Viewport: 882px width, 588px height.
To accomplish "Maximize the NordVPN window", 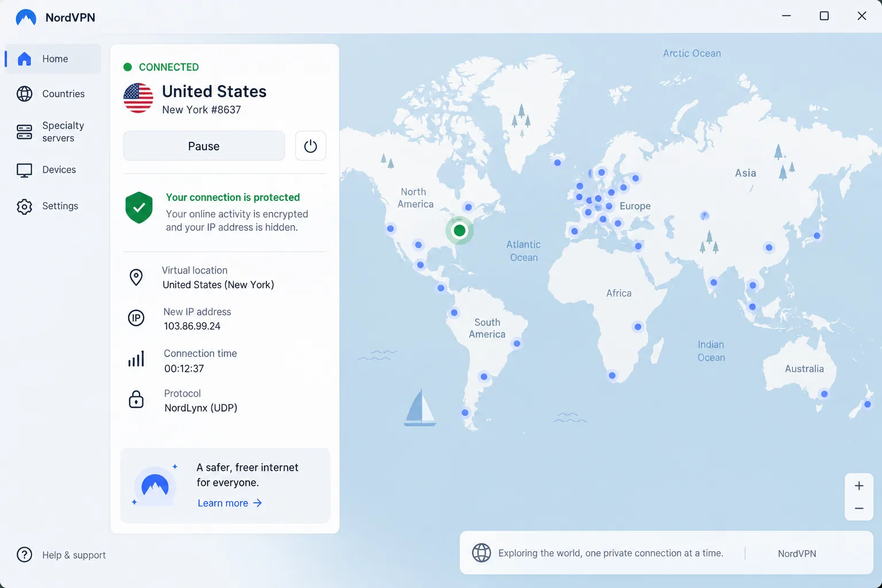I will coord(824,16).
